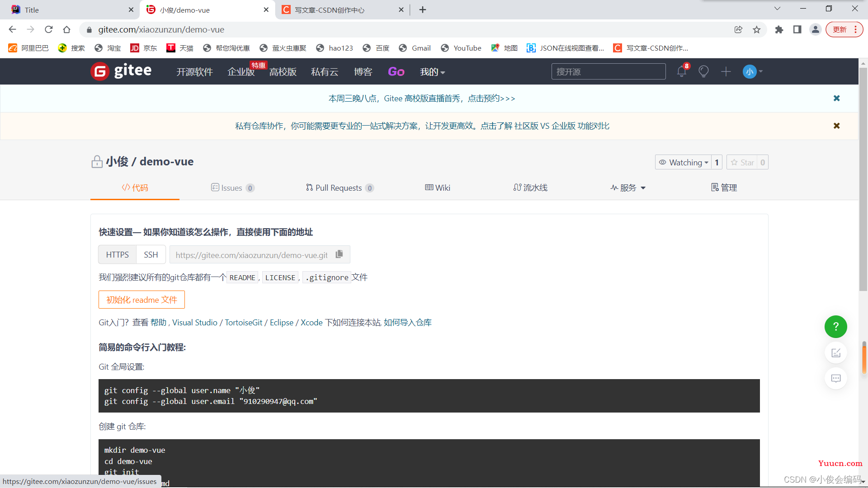Open the Chrome profile icon
The image size is (868, 488).
(x=816, y=29)
